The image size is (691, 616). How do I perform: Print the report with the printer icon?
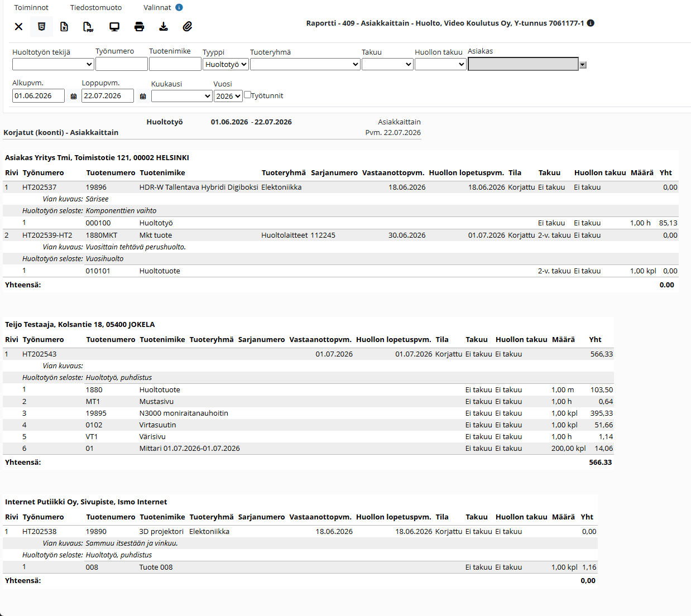(140, 26)
